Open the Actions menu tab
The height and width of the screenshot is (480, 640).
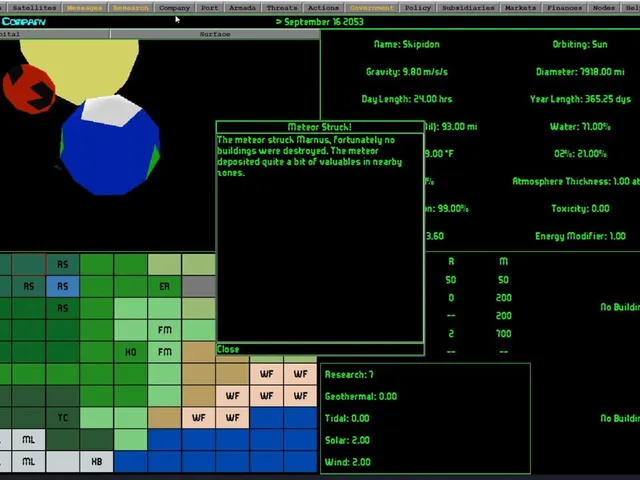click(324, 8)
